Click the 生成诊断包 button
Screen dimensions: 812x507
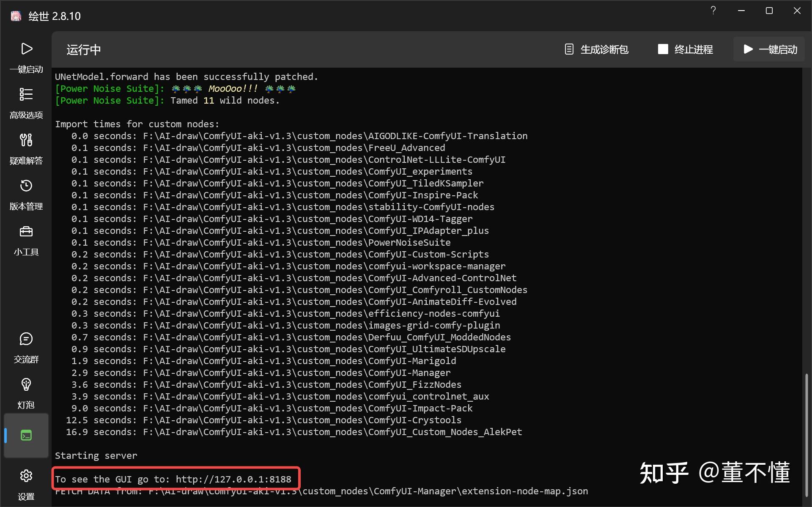click(596, 49)
